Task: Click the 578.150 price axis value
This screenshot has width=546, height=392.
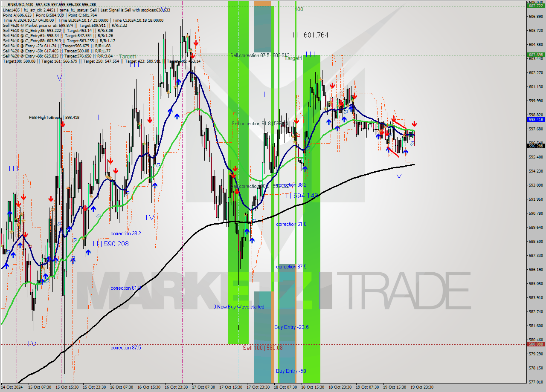Action: point(536,368)
